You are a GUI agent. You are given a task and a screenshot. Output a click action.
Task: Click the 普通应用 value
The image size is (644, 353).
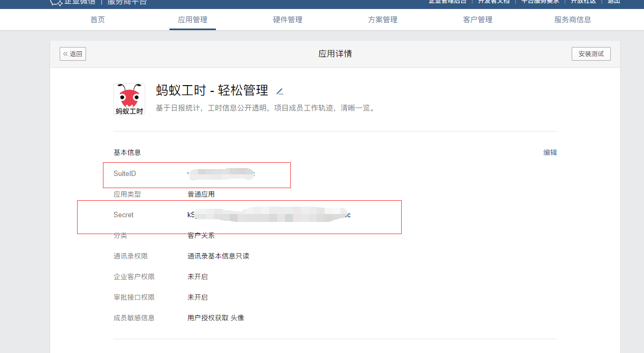point(201,194)
